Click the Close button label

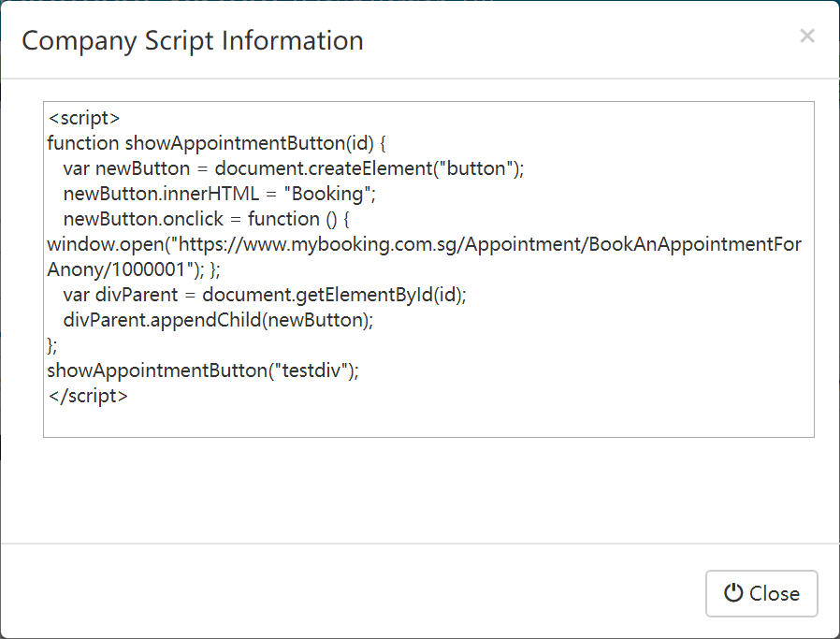(775, 593)
